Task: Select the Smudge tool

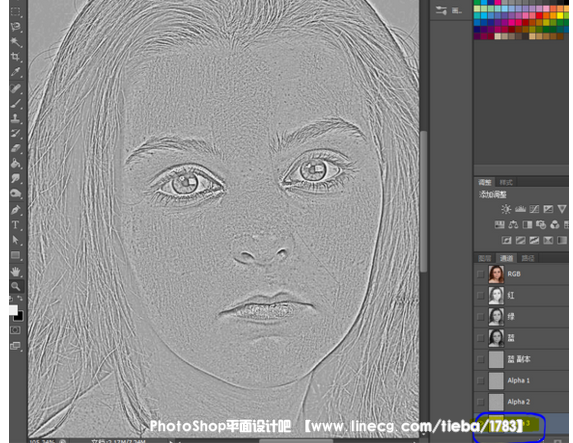Action: click(15, 178)
